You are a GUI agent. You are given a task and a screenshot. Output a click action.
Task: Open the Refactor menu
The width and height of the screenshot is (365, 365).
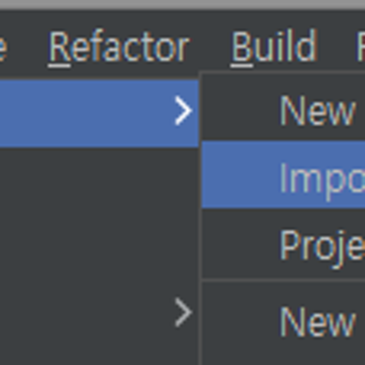(x=119, y=47)
